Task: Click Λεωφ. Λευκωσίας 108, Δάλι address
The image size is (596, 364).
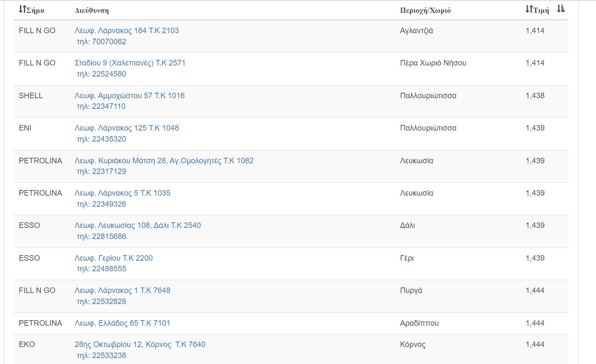Action: click(x=138, y=225)
